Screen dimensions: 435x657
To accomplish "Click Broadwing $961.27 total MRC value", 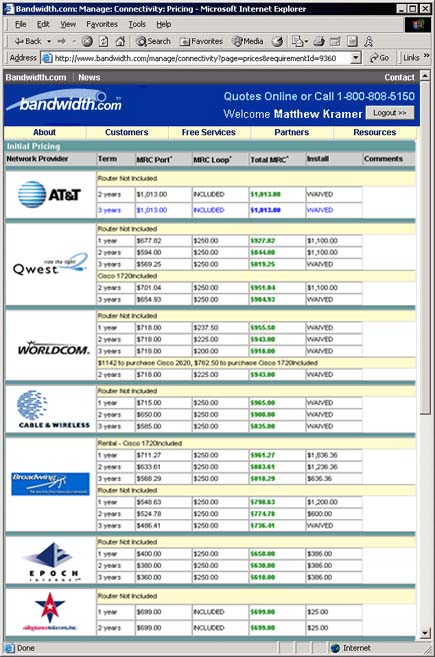I will click(263, 455).
